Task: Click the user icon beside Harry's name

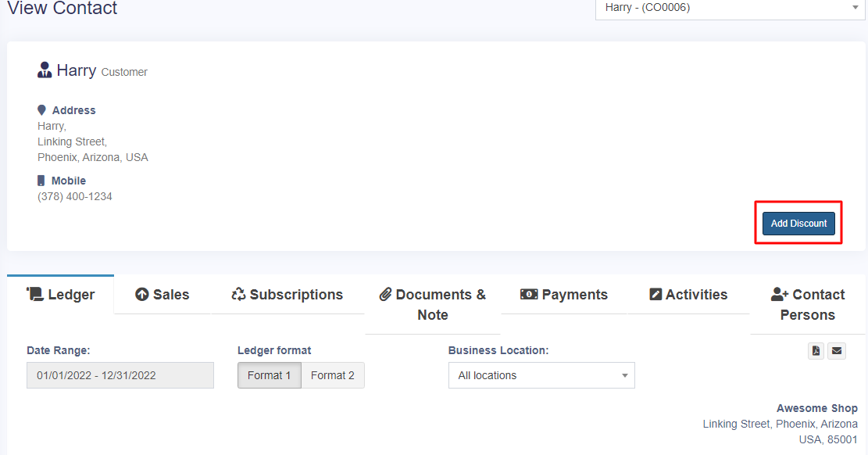Action: pos(45,70)
